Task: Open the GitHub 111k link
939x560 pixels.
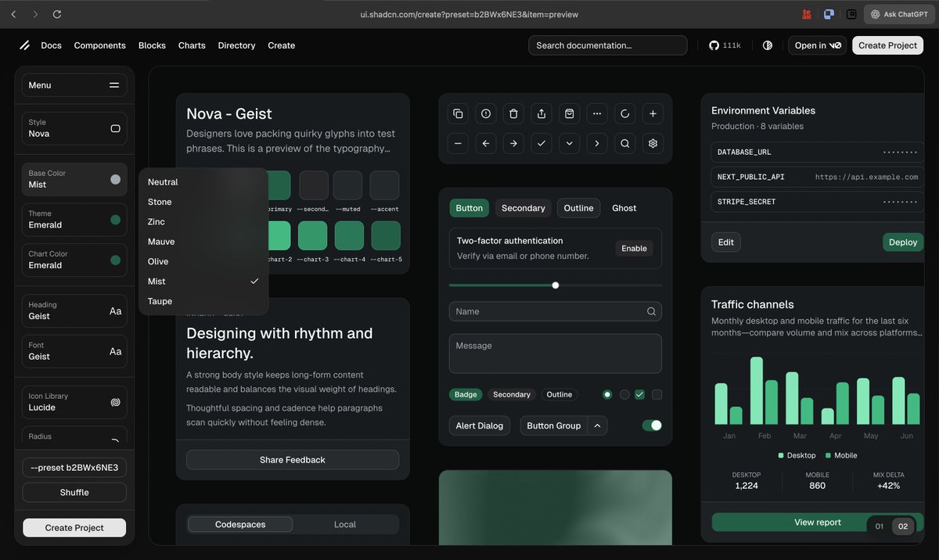Action: 725,45
